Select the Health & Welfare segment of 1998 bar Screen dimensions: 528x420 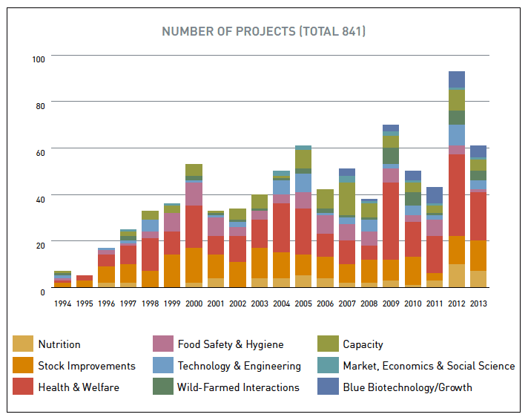tap(151, 255)
